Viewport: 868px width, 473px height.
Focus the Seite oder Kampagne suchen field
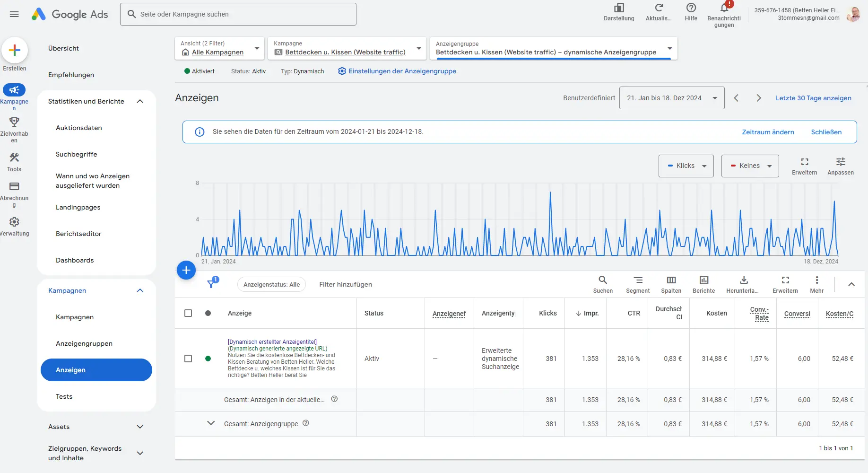click(x=238, y=14)
